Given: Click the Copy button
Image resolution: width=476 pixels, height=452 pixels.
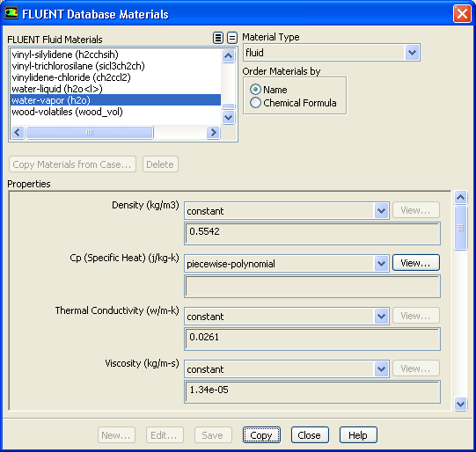Looking at the screenshot, I should (261, 435).
